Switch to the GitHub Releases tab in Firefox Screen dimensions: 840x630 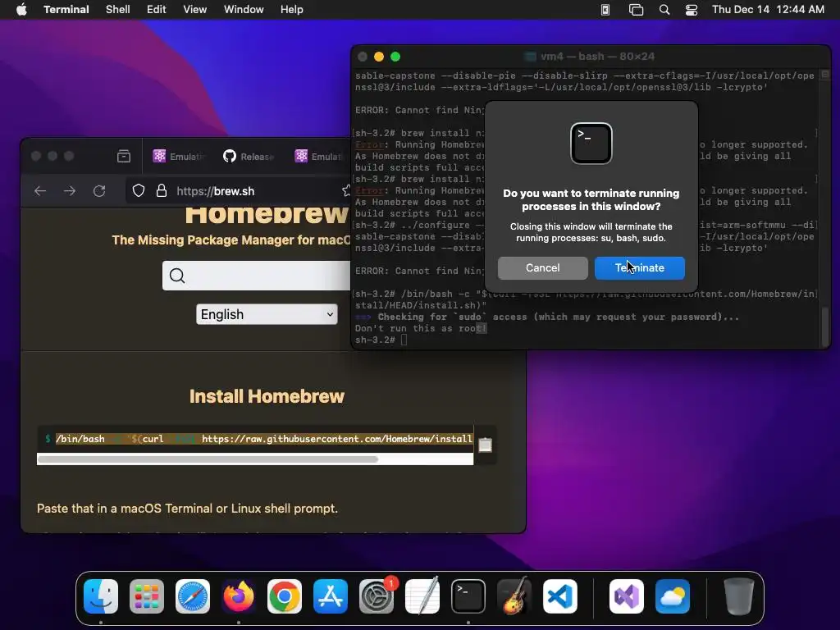pyautogui.click(x=249, y=157)
